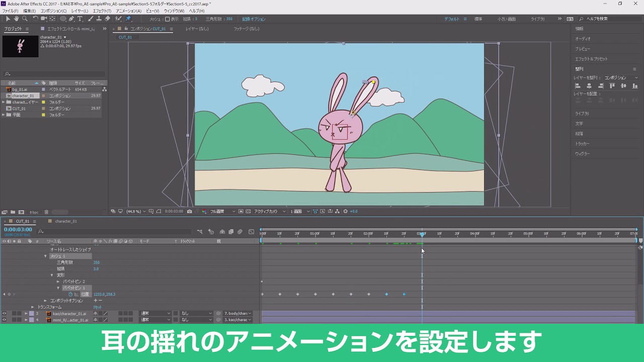The image size is (644, 362).
Task: Expand the トランスフォーム group
Action: (x=33, y=307)
